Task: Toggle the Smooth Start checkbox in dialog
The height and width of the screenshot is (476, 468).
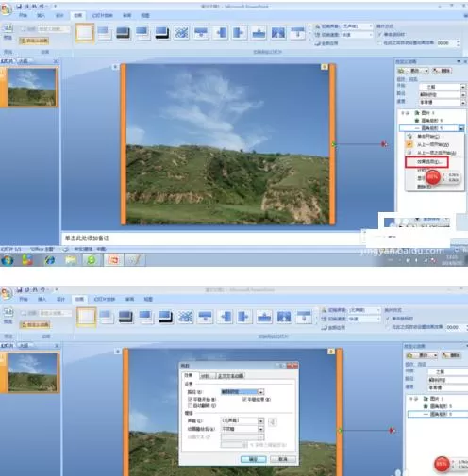Action: [x=190, y=399]
